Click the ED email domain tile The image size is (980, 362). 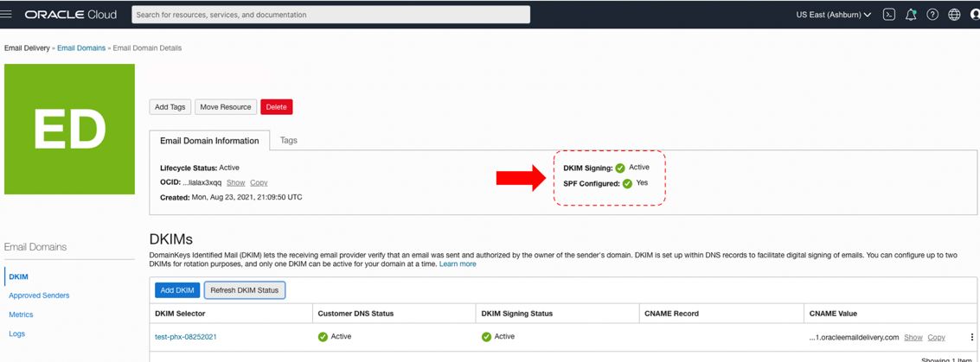[x=69, y=130]
